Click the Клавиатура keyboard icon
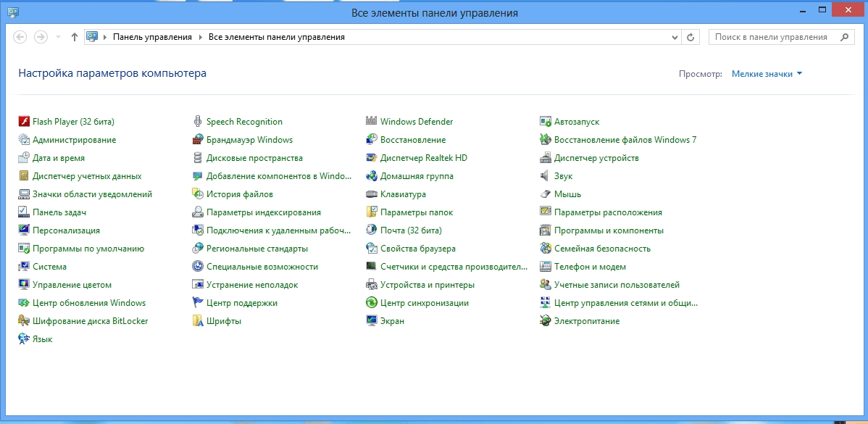This screenshot has height=424, width=868. pyautogui.click(x=372, y=194)
